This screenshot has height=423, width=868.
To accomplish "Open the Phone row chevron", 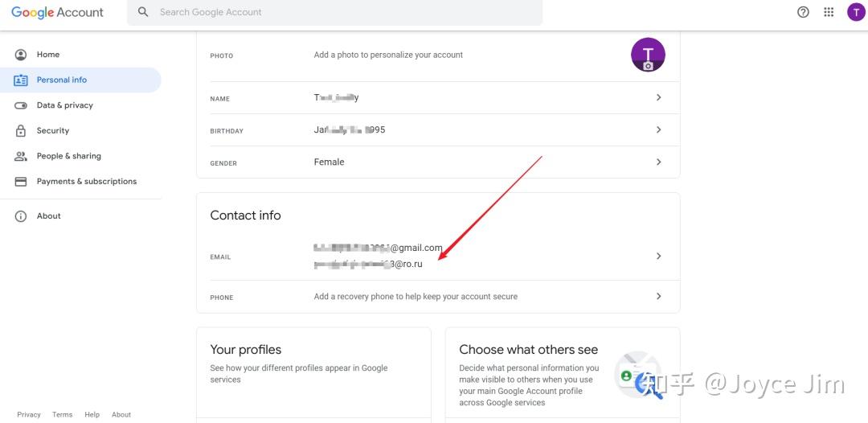I will (x=658, y=296).
